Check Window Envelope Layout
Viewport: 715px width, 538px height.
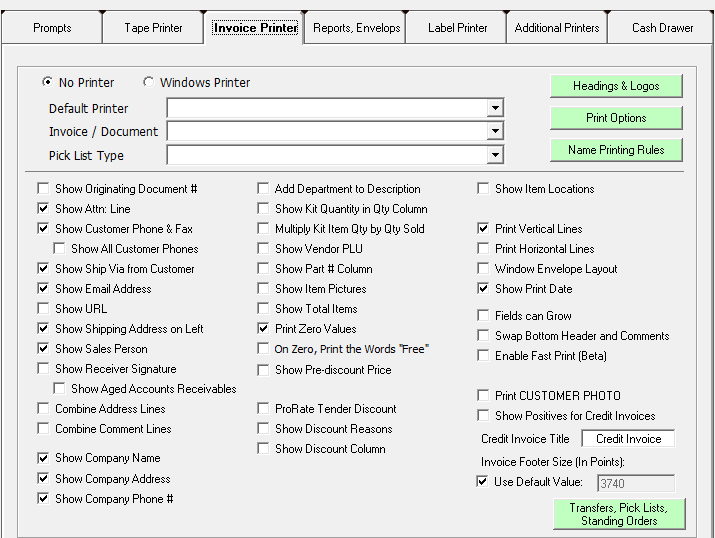483,269
